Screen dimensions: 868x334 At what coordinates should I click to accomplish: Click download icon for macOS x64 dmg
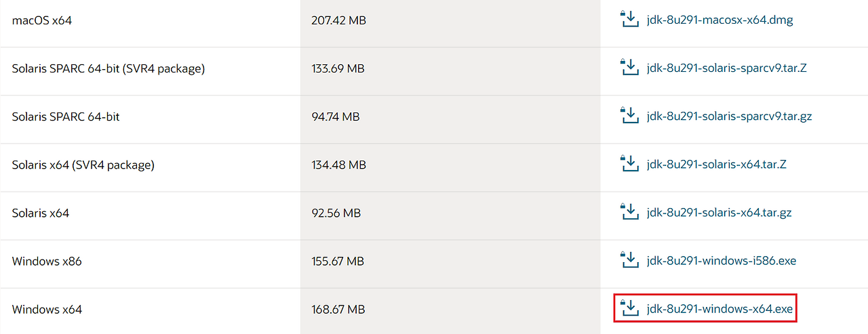tap(630, 19)
